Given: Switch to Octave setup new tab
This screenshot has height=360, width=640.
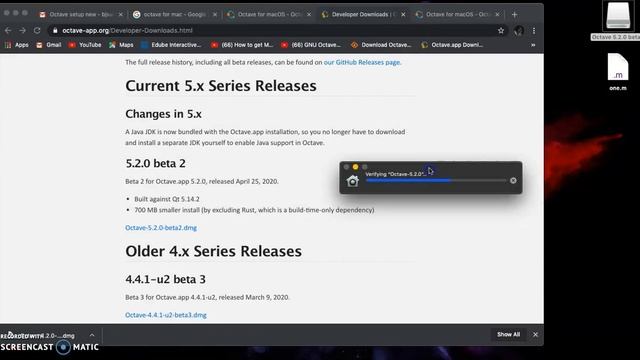Looking at the screenshot, I should point(80,14).
